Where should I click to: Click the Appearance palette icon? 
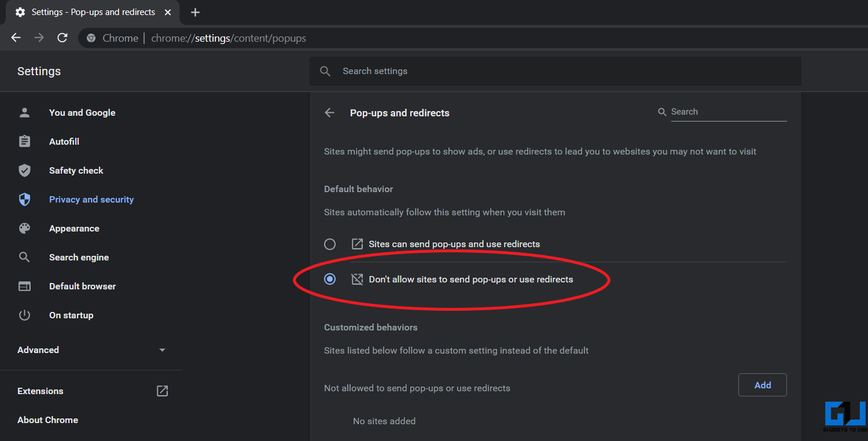coord(24,229)
